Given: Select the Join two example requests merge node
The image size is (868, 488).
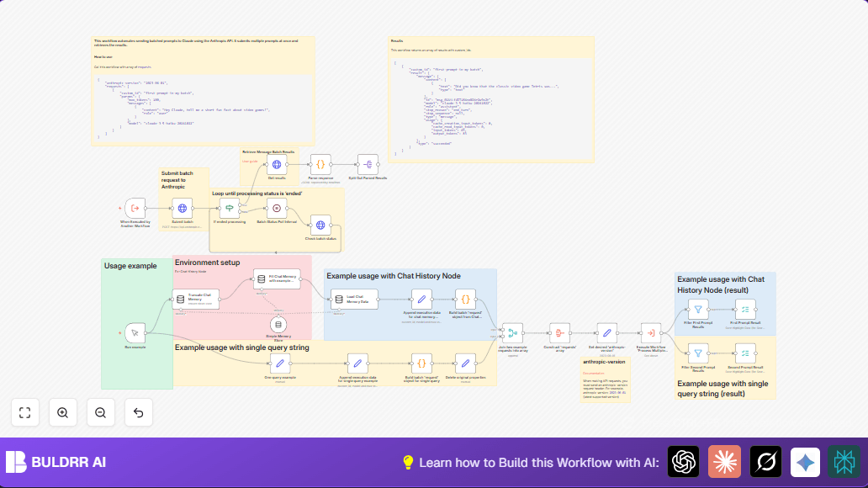Looking at the screenshot, I should point(512,333).
